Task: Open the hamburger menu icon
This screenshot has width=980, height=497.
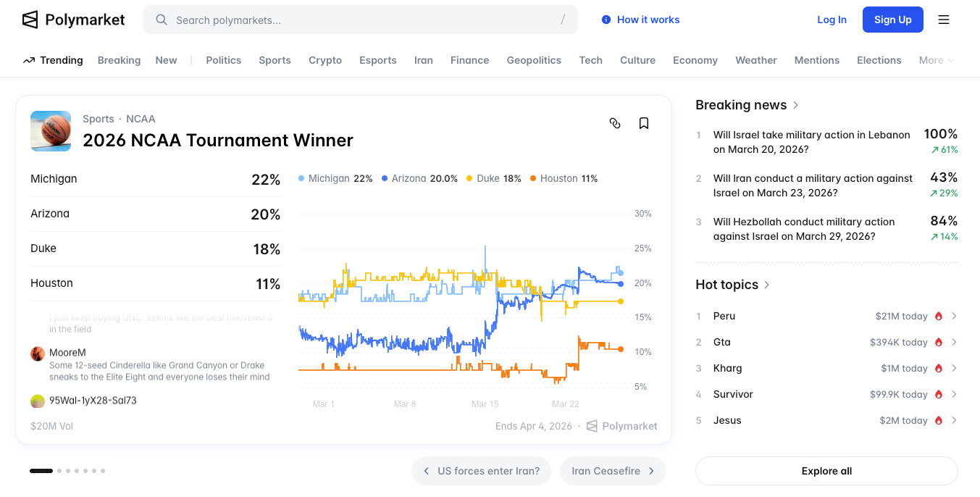Action: (x=944, y=20)
